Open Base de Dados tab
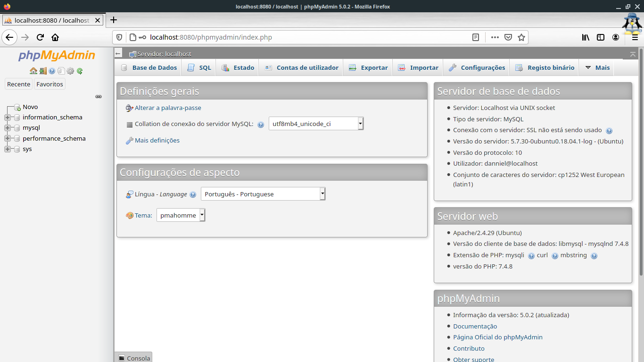The width and height of the screenshot is (644, 362). point(149,67)
